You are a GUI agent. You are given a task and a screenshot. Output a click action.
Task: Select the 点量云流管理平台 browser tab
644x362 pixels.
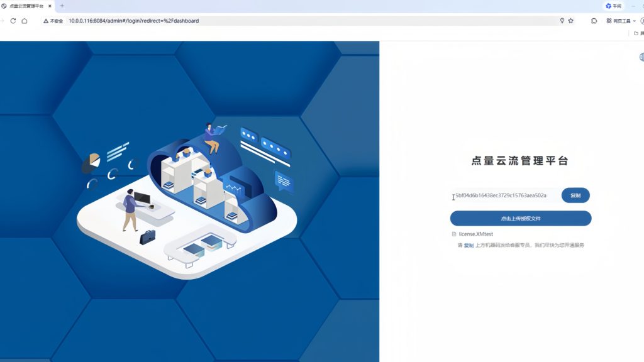pos(26,6)
